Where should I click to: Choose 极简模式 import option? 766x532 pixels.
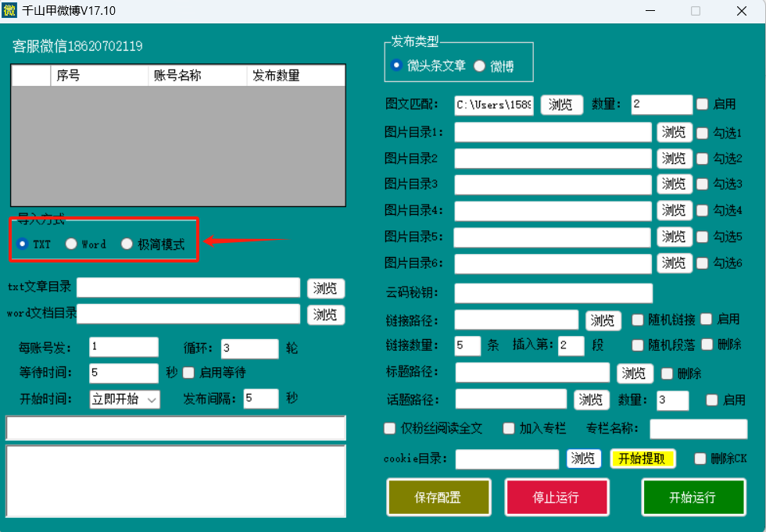click(x=127, y=244)
